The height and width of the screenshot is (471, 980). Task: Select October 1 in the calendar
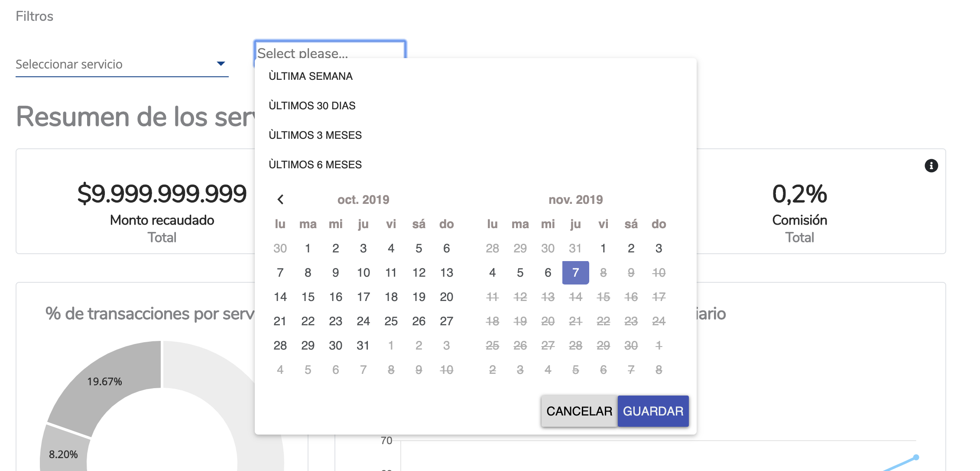point(308,248)
